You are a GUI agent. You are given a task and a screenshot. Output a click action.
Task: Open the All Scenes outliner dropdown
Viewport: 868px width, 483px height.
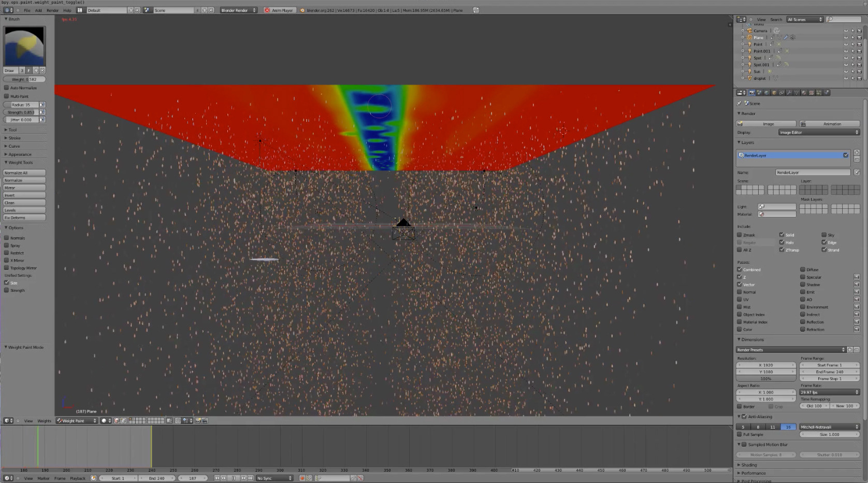pos(805,19)
